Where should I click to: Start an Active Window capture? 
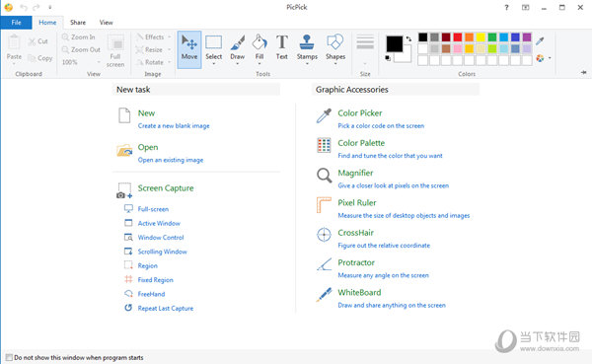point(152,223)
